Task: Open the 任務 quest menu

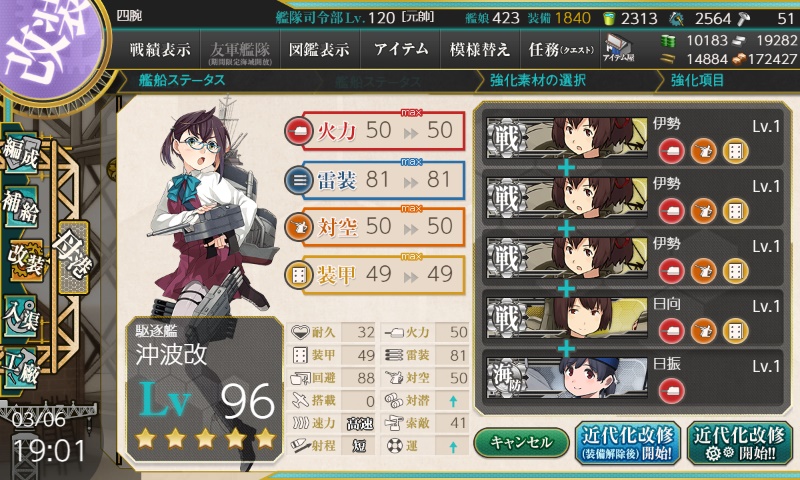Action: click(x=561, y=49)
